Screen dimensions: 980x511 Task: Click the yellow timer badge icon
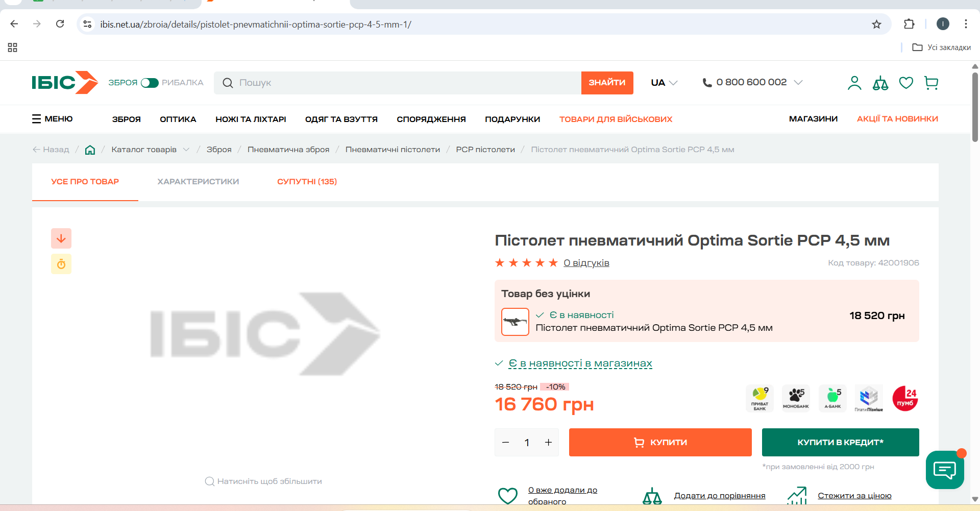pyautogui.click(x=61, y=264)
